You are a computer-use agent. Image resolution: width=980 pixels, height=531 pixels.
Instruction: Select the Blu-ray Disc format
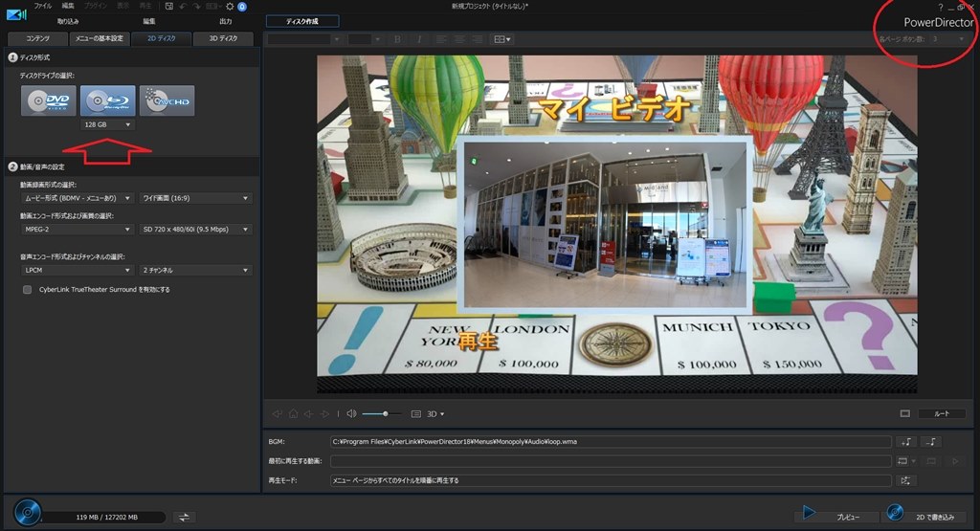click(107, 100)
